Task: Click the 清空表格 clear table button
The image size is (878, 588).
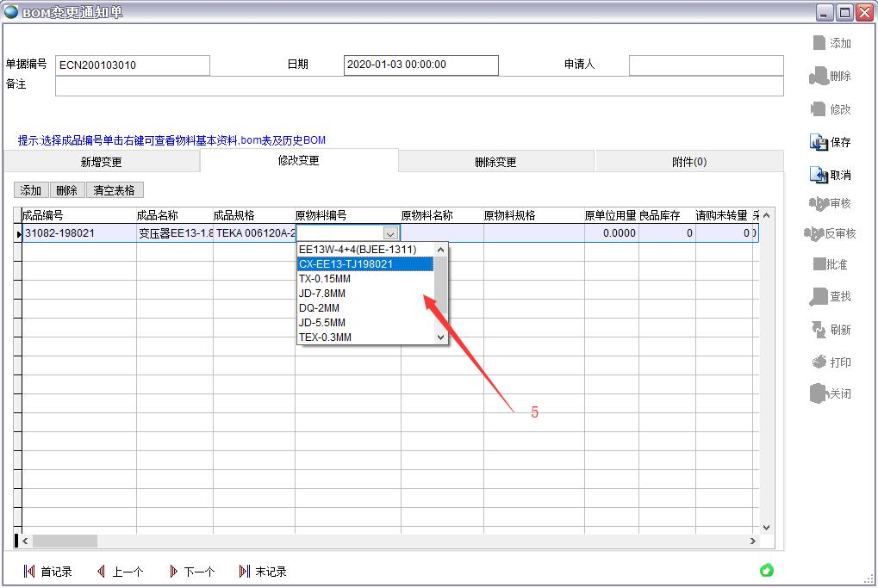Action: pyautogui.click(x=114, y=190)
